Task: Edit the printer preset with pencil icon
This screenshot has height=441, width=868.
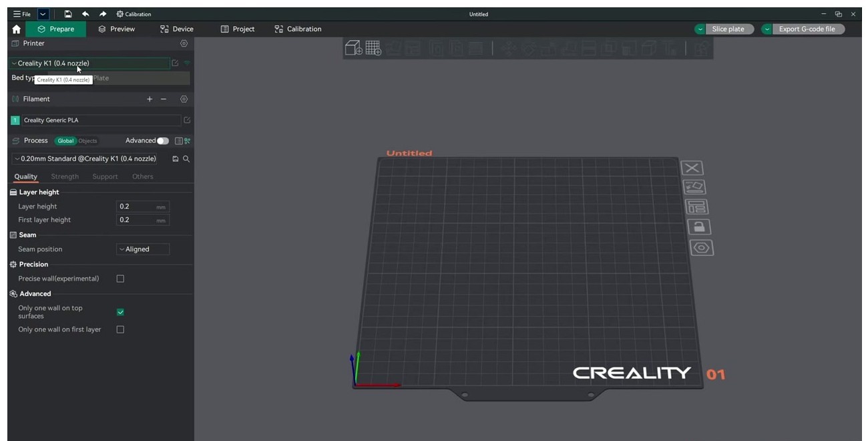Action: [x=175, y=63]
